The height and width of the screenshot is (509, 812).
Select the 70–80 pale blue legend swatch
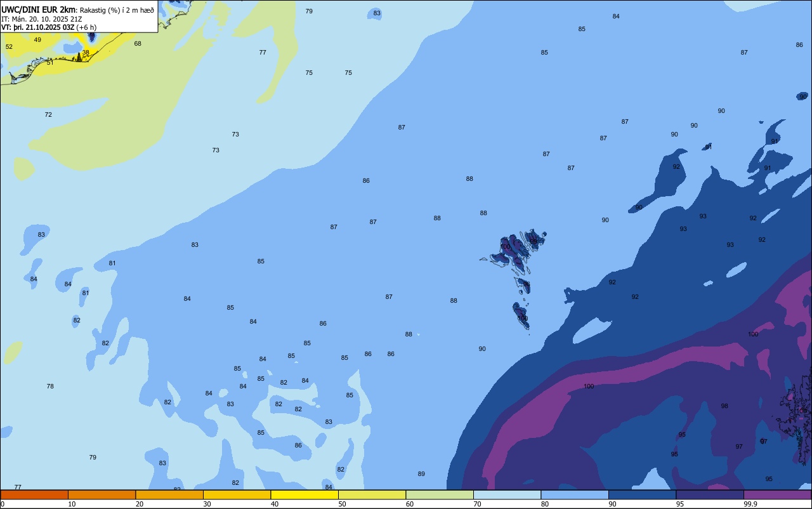coord(507,494)
